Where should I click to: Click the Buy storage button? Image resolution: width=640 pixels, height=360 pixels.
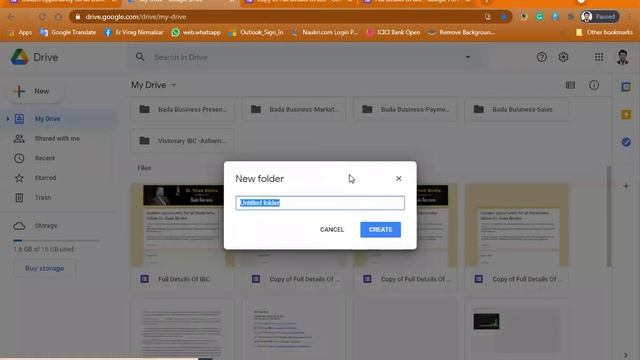point(44,269)
